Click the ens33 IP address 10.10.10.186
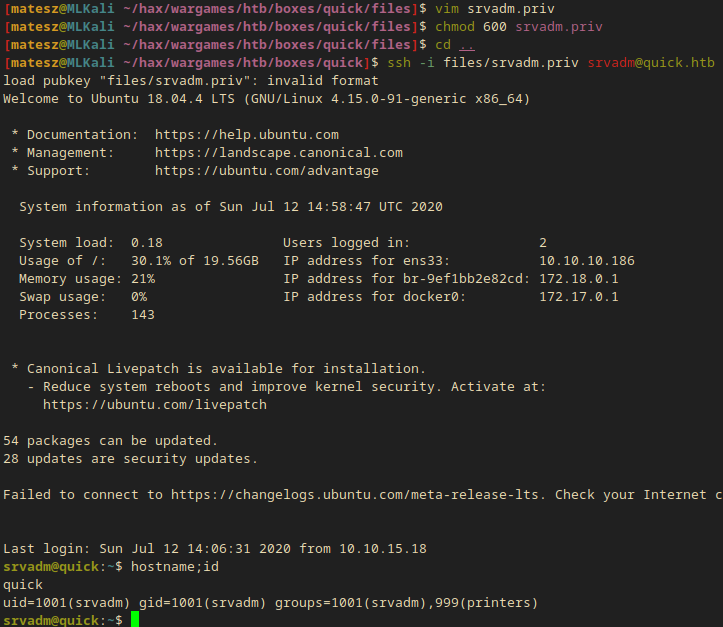The height and width of the screenshot is (627, 723). pos(587,261)
